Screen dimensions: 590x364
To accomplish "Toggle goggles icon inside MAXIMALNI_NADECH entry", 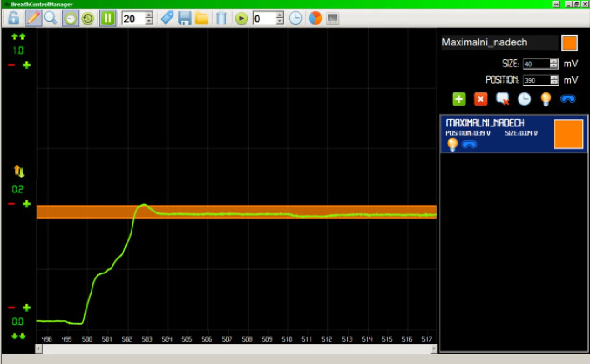I will pos(469,145).
